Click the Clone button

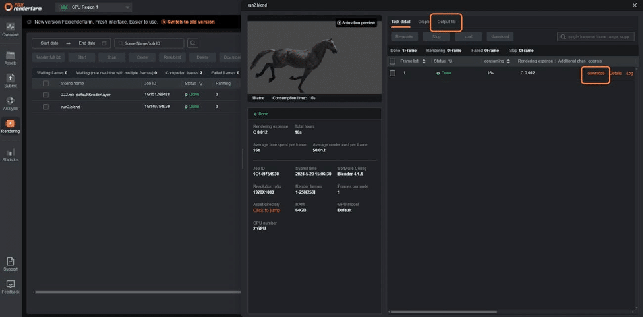pyautogui.click(x=142, y=57)
